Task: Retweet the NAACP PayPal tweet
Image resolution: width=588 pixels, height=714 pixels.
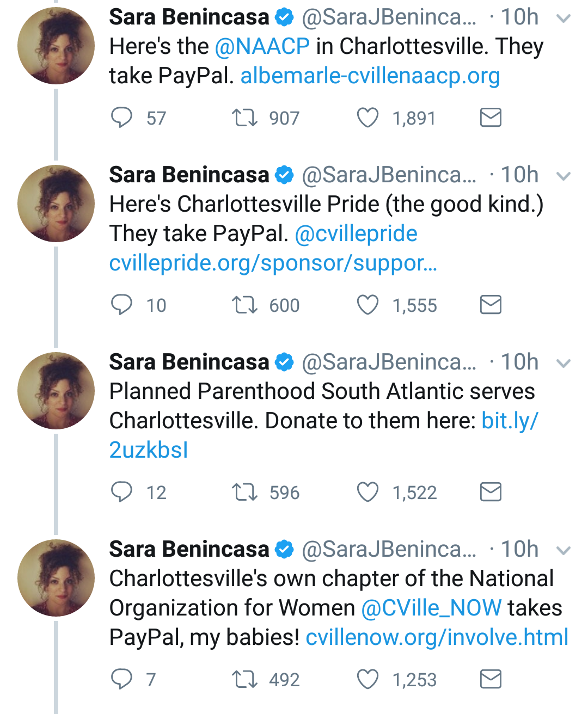Action: [244, 118]
